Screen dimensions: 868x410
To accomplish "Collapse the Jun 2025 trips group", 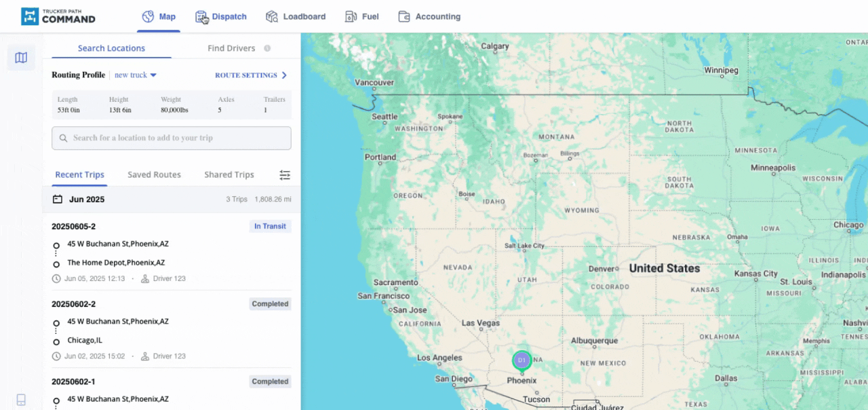I will (87, 199).
